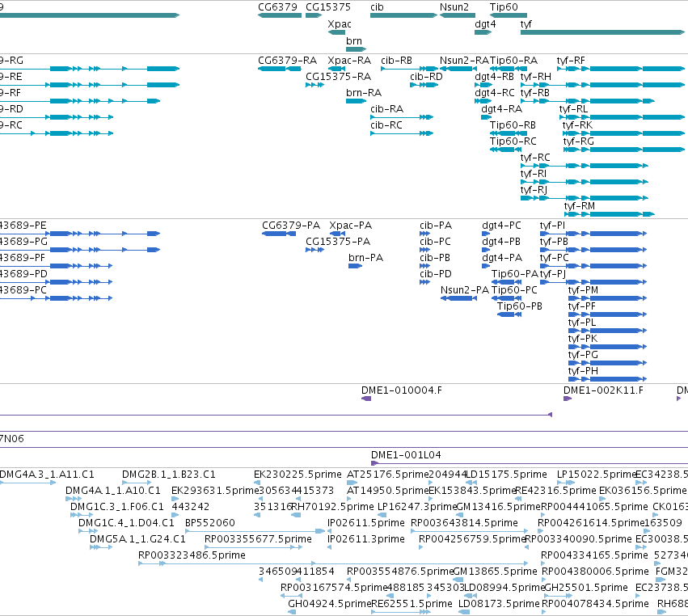
Task: Click the BP552060 EST label
Action: click(x=209, y=523)
